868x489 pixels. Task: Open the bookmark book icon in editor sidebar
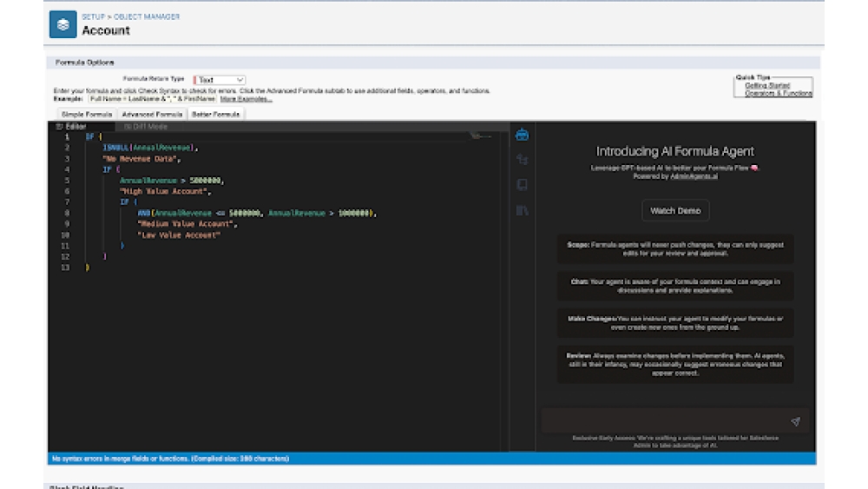tap(522, 184)
